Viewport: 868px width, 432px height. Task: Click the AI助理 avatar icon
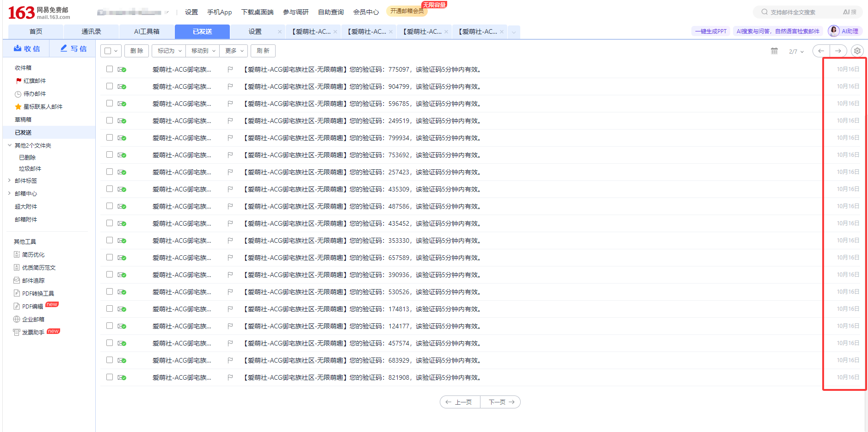tap(833, 31)
